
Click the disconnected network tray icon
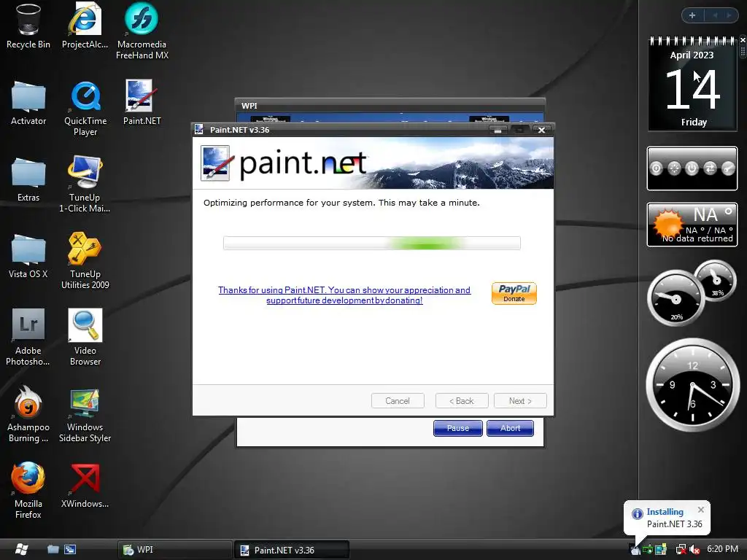coord(681,550)
